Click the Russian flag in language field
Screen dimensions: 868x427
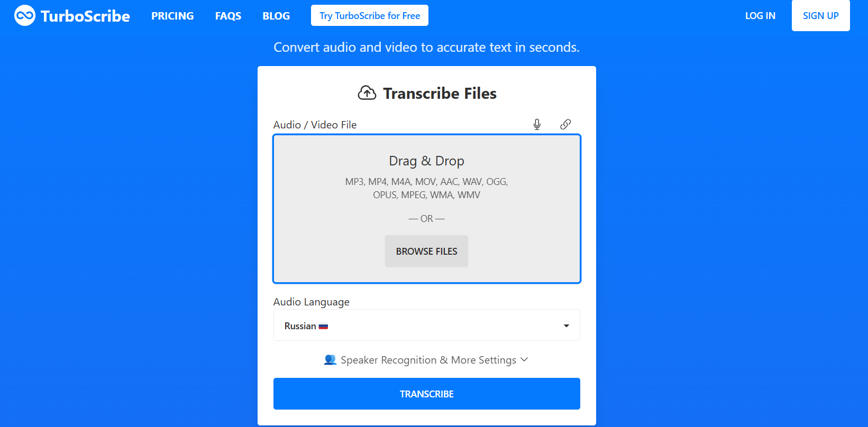pos(323,327)
